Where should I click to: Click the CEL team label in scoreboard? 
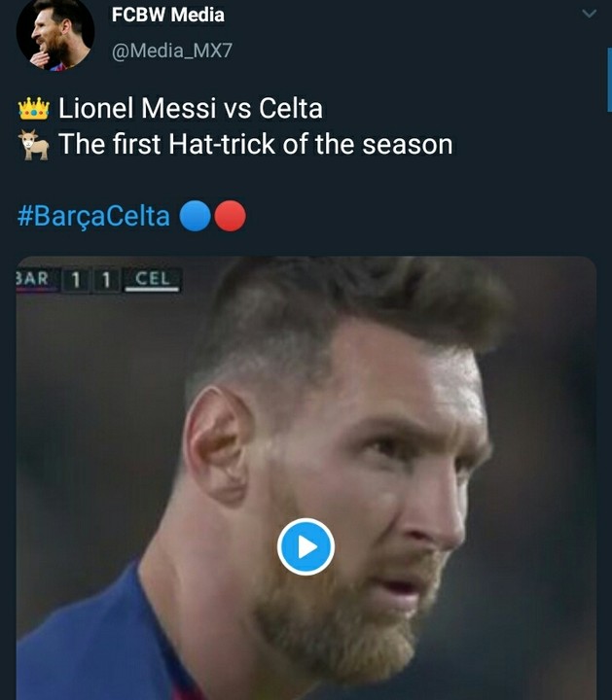coord(153,280)
